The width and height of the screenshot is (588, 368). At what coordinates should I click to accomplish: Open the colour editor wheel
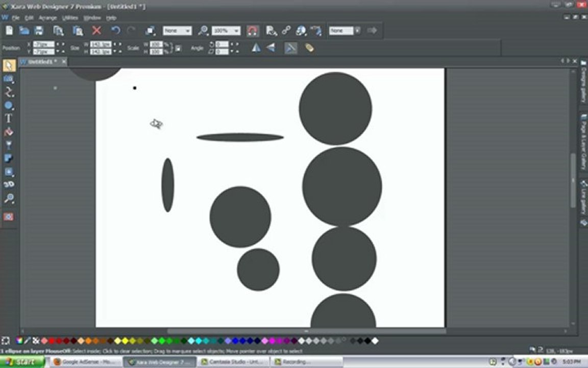[19, 340]
